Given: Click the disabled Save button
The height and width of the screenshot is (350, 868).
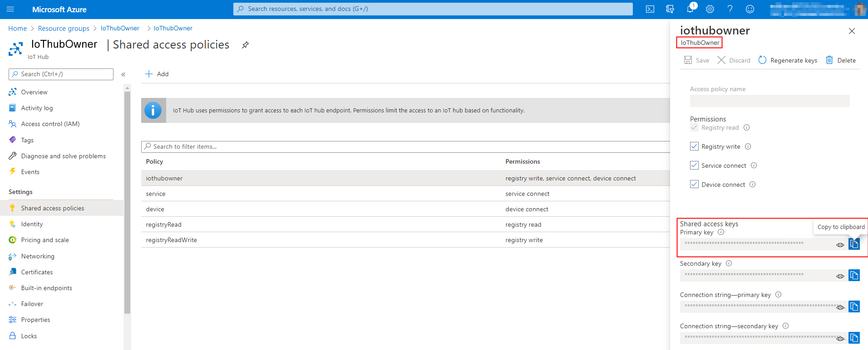Looking at the screenshot, I should click(x=696, y=60).
